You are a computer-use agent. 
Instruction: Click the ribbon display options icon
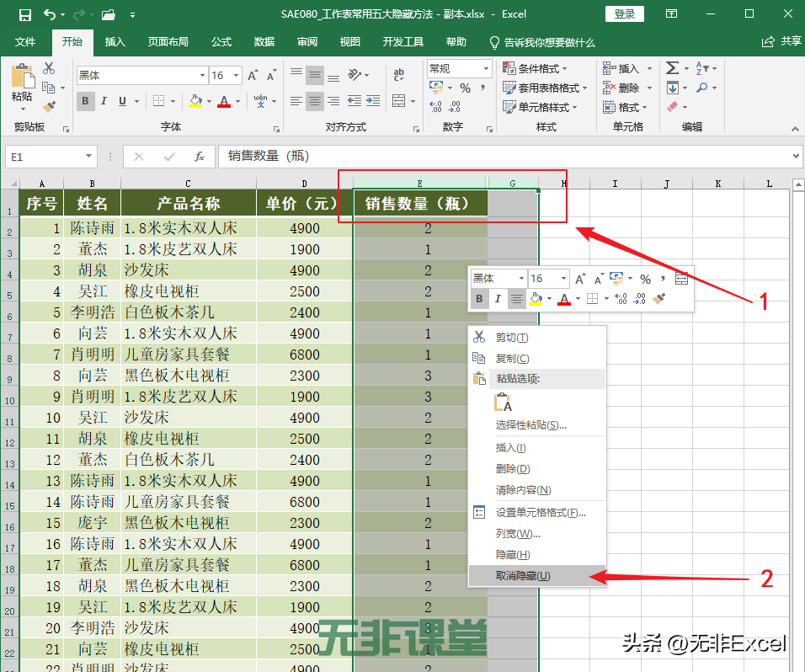(671, 14)
